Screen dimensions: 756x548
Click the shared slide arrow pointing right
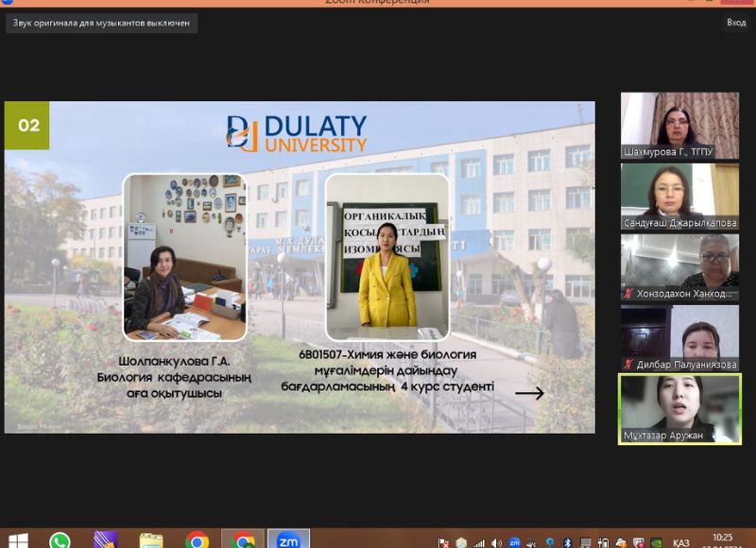pyautogui.click(x=529, y=393)
